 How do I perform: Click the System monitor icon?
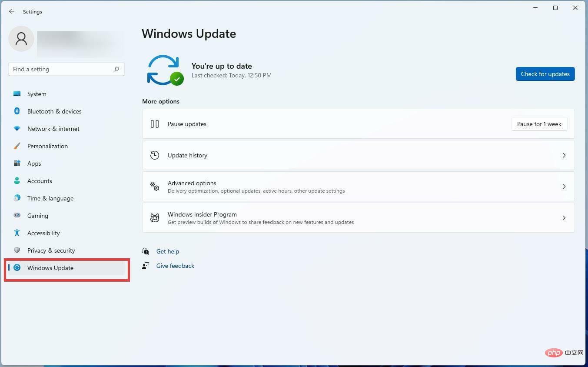pyautogui.click(x=17, y=93)
